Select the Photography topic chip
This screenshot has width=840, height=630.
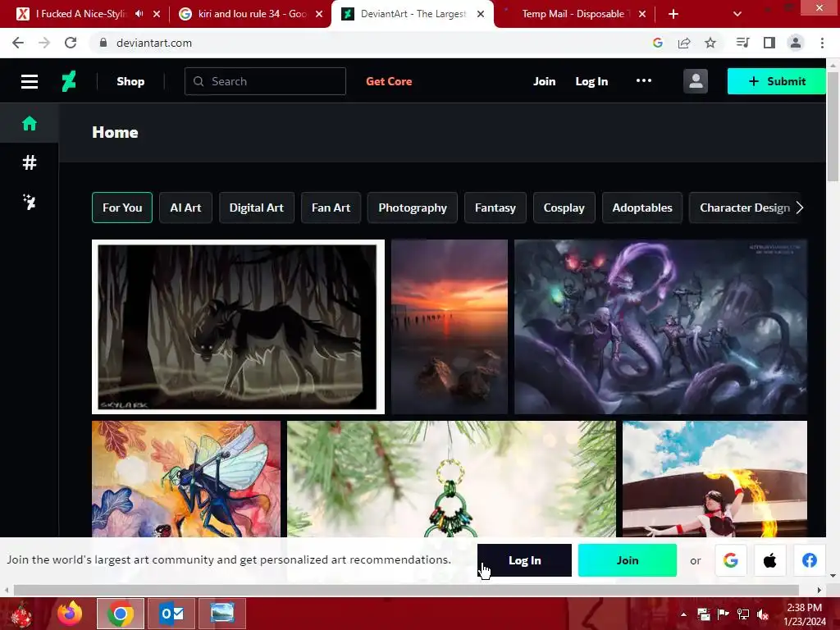pyautogui.click(x=413, y=208)
